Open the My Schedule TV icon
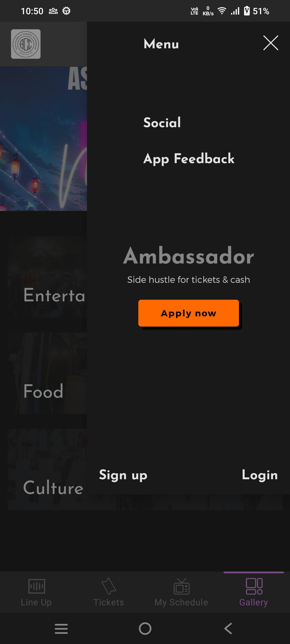This screenshot has height=644, width=290. (x=182, y=586)
